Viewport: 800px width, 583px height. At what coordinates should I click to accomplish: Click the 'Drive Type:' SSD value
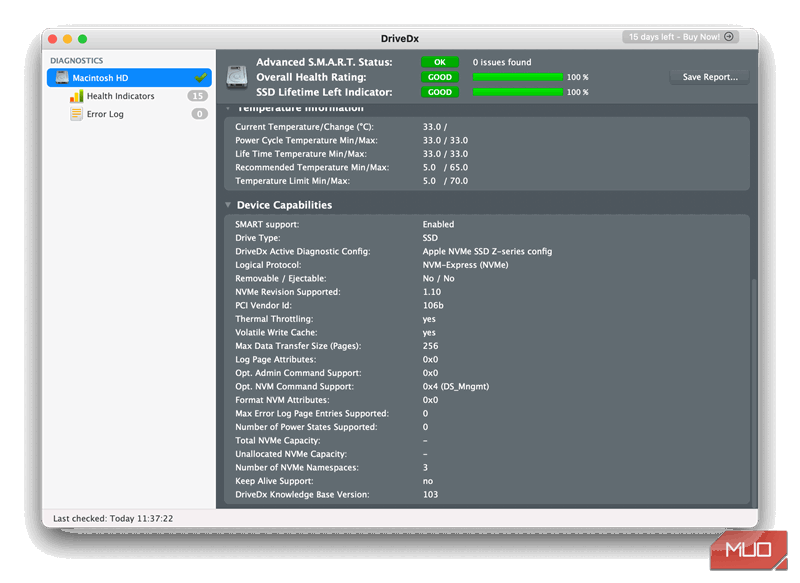[430, 238]
